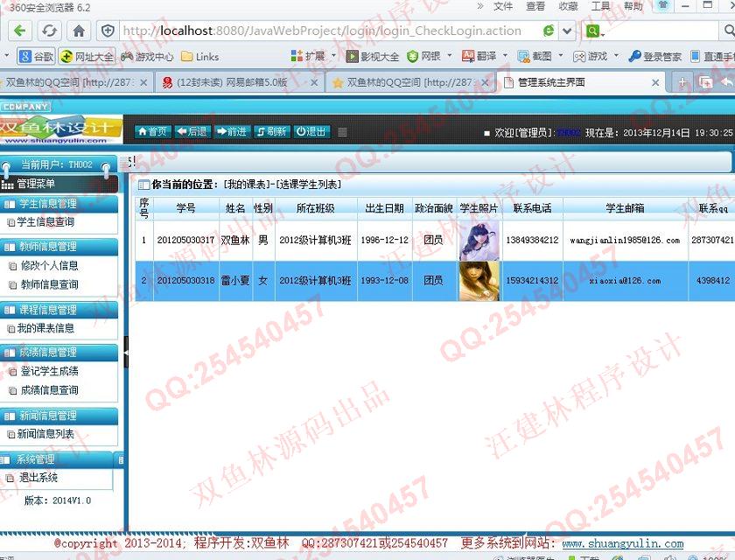This screenshot has height=560, width=735.
Task: Open the 帮助 menu
Action: (x=633, y=6)
